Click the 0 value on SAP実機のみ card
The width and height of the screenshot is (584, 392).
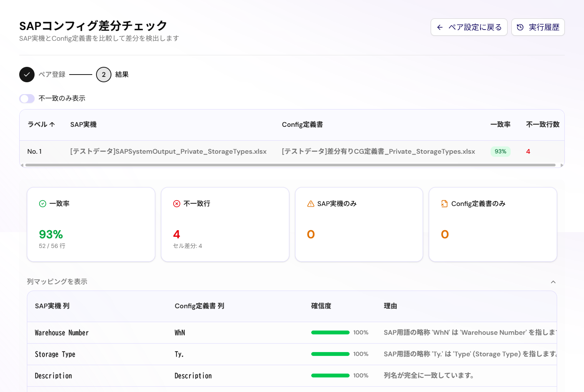pos(311,234)
